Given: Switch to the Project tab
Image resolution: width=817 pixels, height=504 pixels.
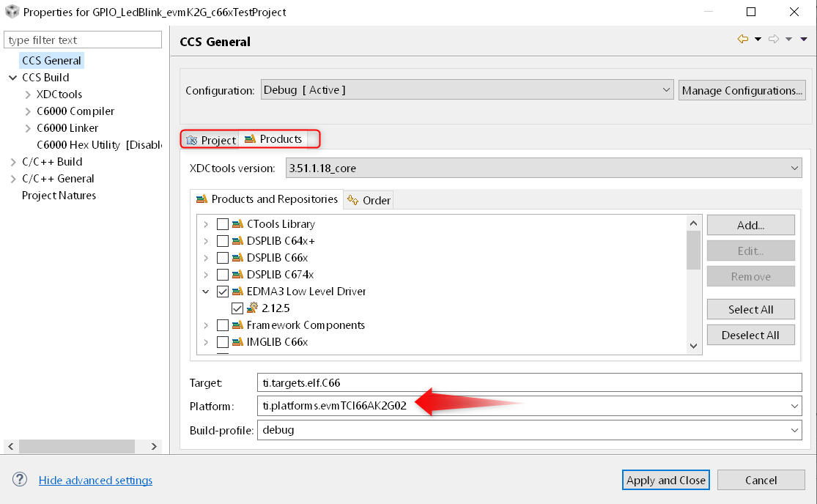Looking at the screenshot, I should (211, 140).
